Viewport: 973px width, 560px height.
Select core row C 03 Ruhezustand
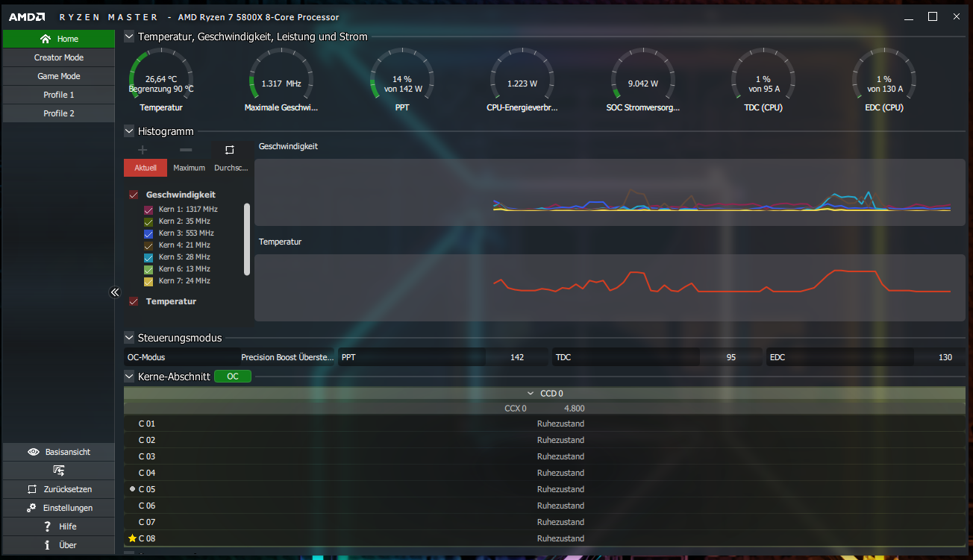pos(545,456)
